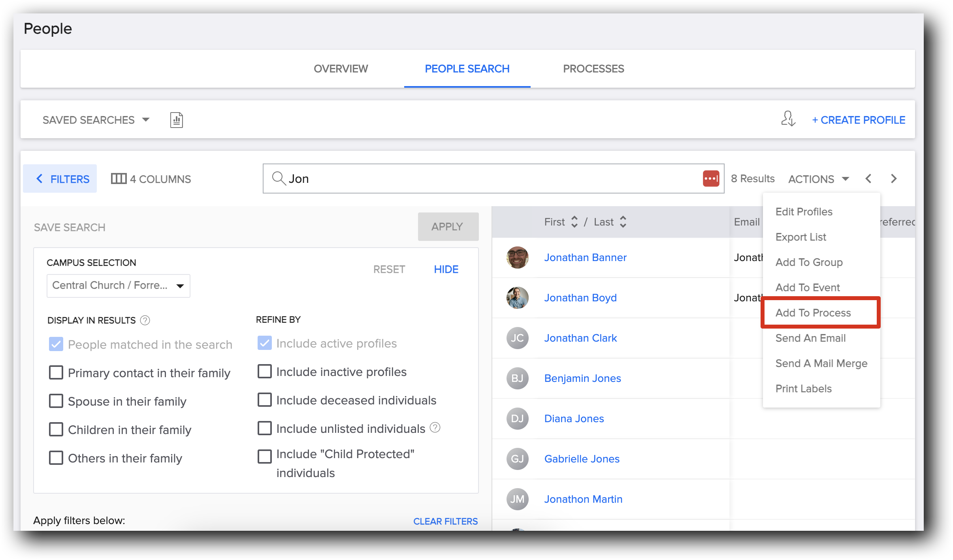The image size is (953, 560).
Task: Click the magnifying glass in the search bar
Action: click(x=279, y=179)
